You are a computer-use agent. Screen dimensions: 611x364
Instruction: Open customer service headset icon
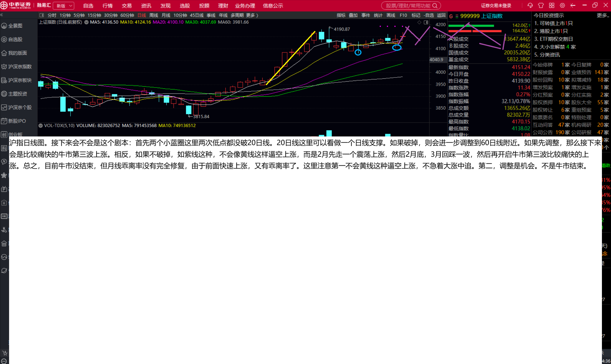point(530,5)
